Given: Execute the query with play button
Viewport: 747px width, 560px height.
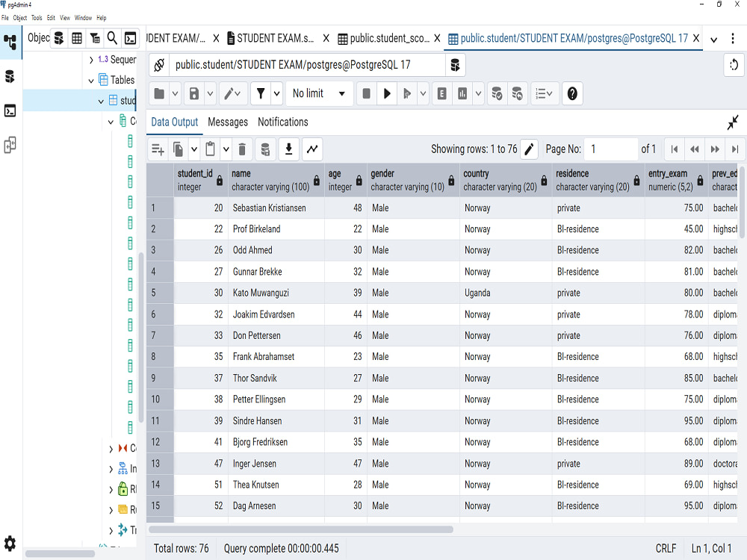Looking at the screenshot, I should click(387, 94).
